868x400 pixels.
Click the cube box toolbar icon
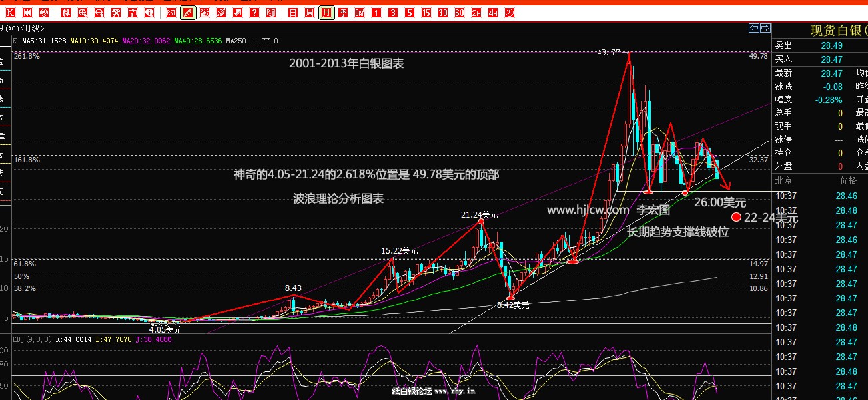(x=270, y=13)
